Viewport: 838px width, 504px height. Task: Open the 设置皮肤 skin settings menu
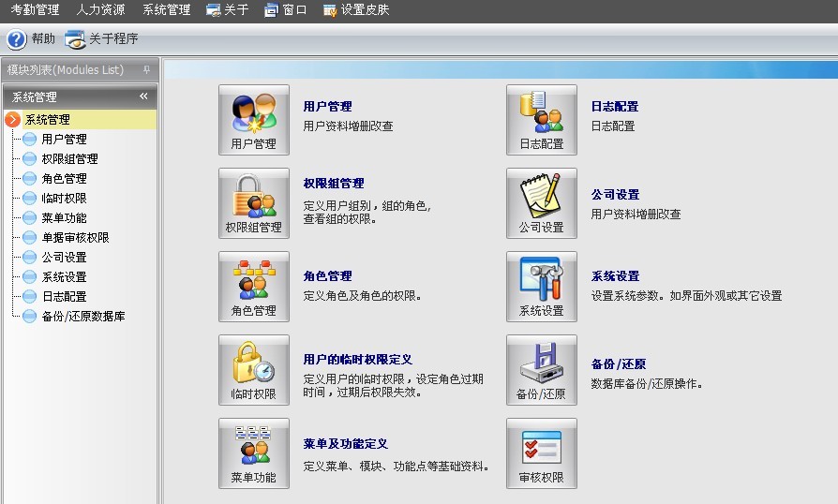356,10
